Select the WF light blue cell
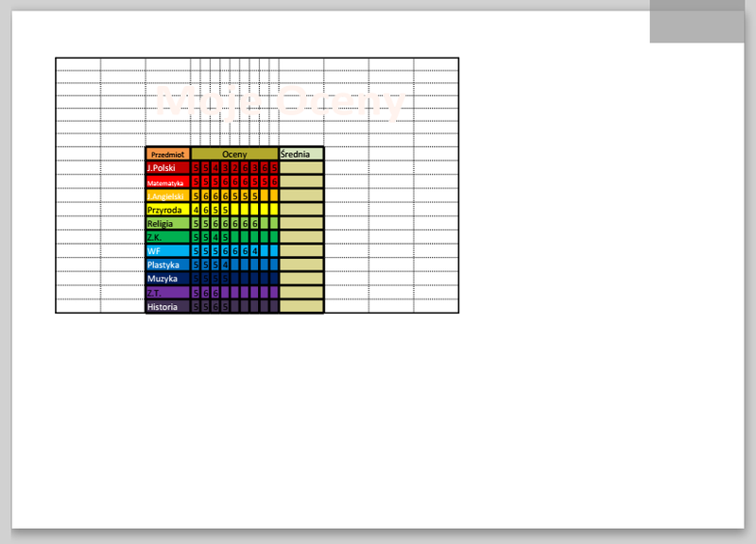 coord(168,251)
